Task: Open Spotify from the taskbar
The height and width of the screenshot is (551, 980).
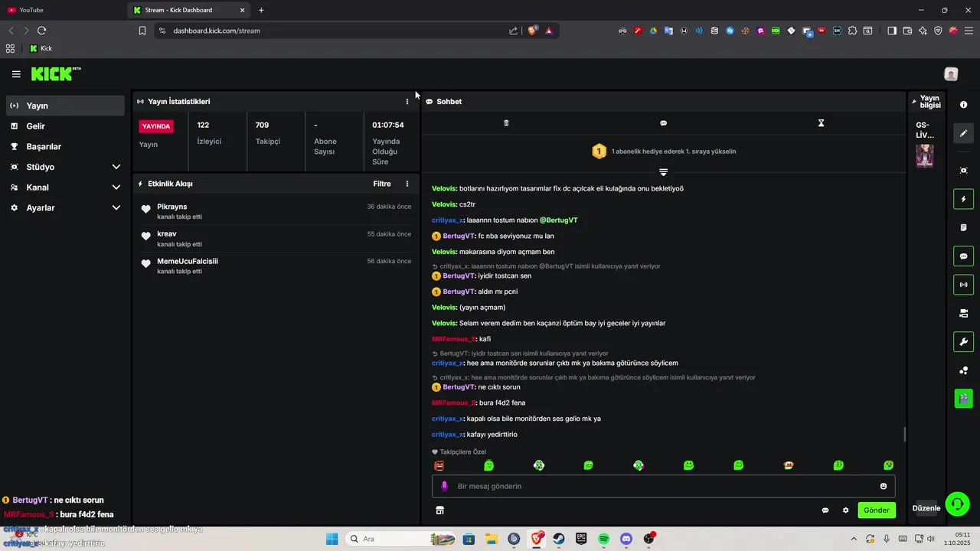Action: tap(604, 539)
